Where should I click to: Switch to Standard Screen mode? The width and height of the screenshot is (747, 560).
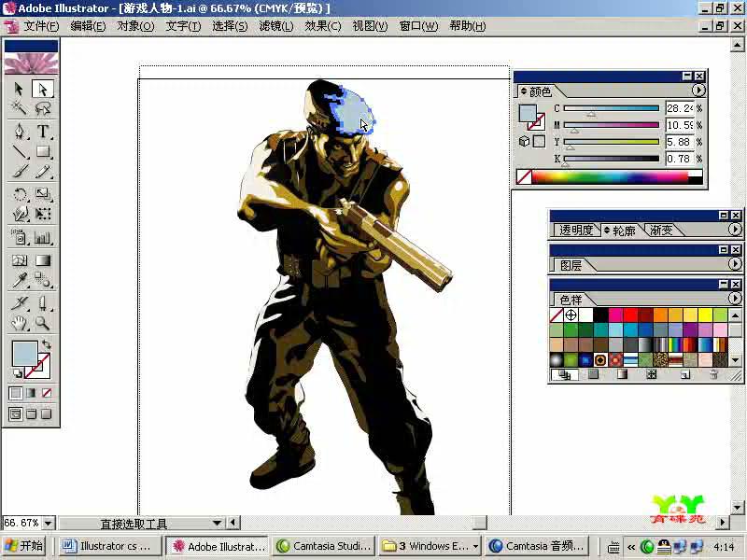[15, 413]
